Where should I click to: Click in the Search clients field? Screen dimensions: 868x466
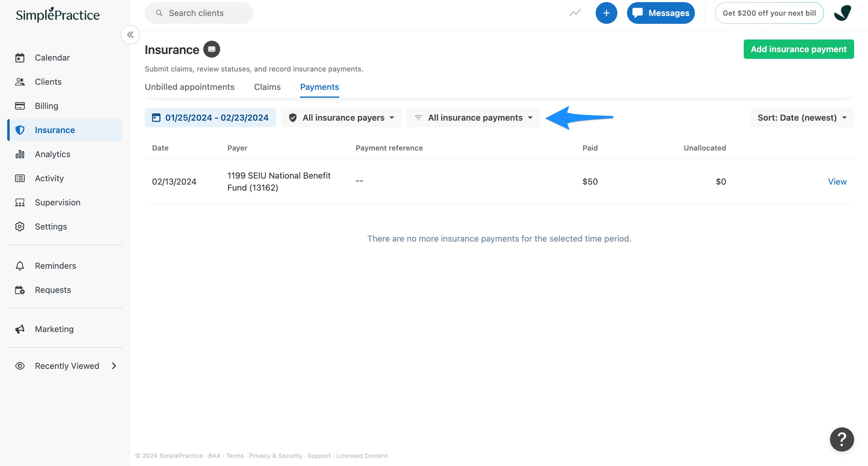point(199,13)
